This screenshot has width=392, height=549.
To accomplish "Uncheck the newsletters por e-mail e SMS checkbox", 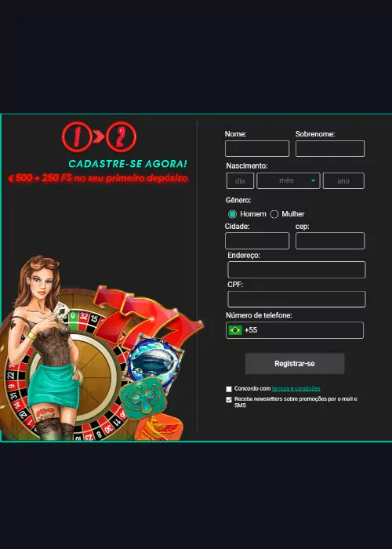I will click(x=229, y=399).
